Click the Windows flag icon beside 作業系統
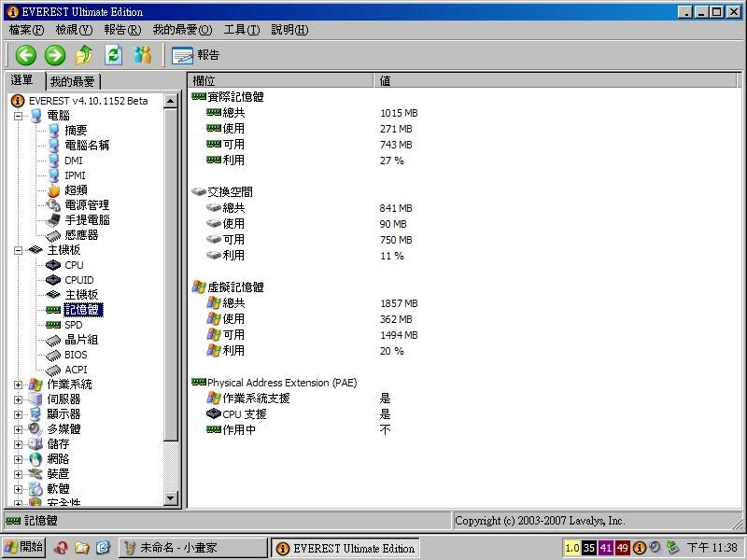This screenshot has width=747, height=560. pyautogui.click(x=35, y=385)
